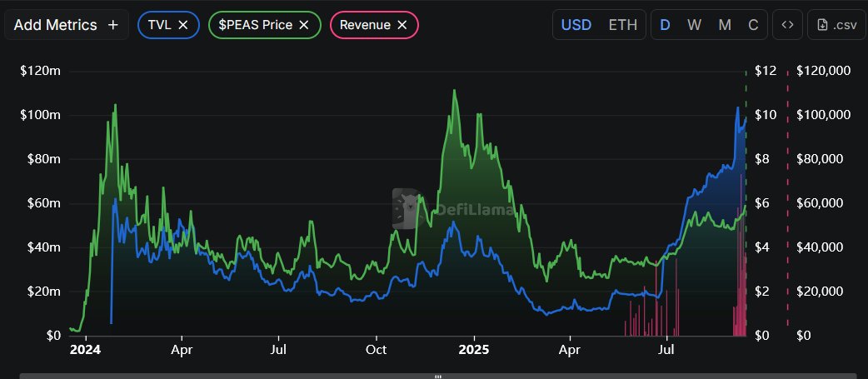Click the first Jul label after 2024
Image resolution: width=868 pixels, height=379 pixels.
278,350
